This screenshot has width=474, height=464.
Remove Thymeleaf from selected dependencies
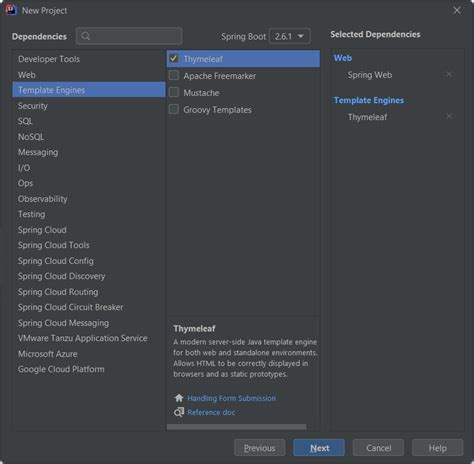[x=449, y=116]
